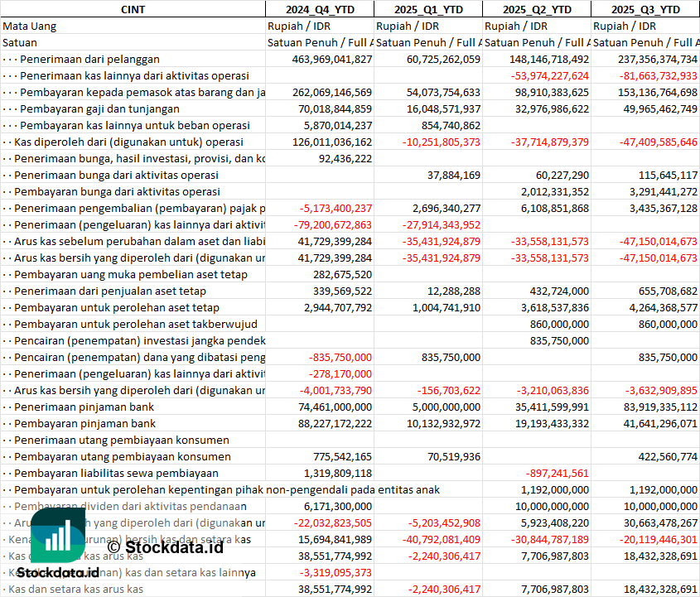The image size is (700, 597).
Task: Click red value -897,241,561
Action: 558,473
